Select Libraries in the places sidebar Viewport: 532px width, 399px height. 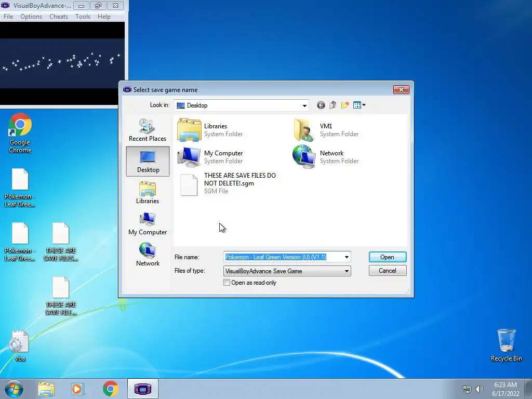pos(148,193)
